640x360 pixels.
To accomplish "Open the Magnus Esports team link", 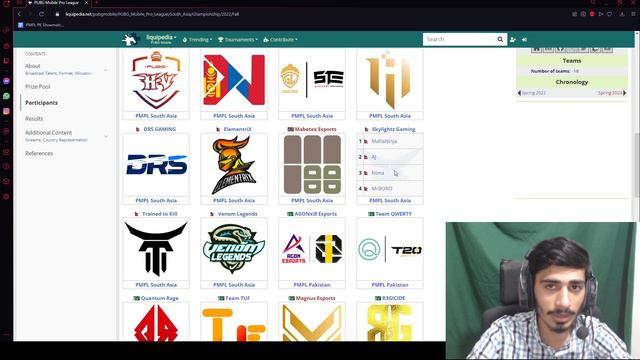I will 316,298.
